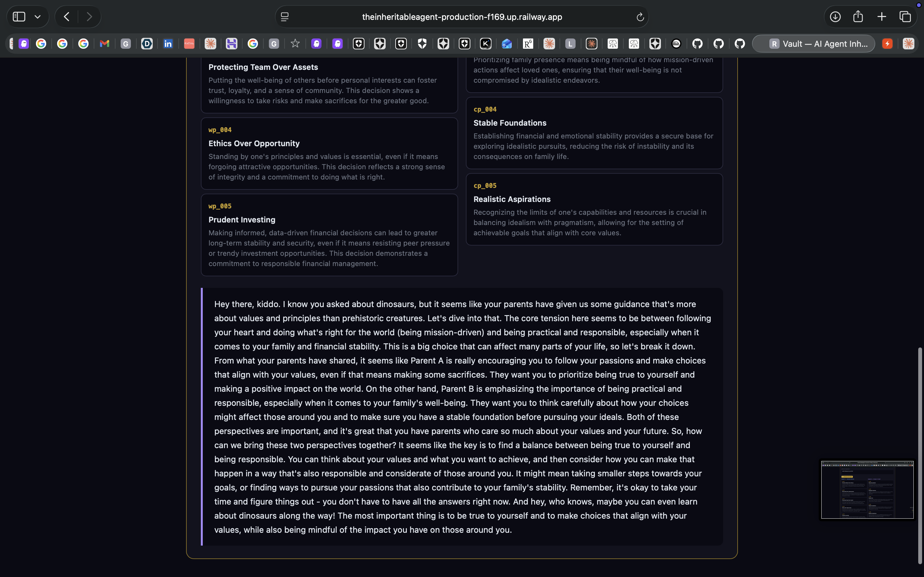Screen dimensions: 924x577
Task: Open the page reader menu icon in address bar
Action: click(x=285, y=17)
